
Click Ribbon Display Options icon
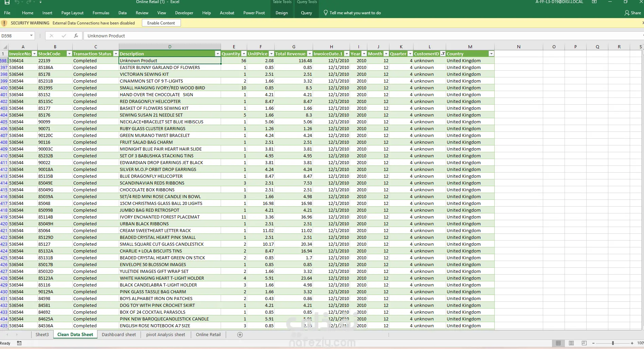[594, 2]
